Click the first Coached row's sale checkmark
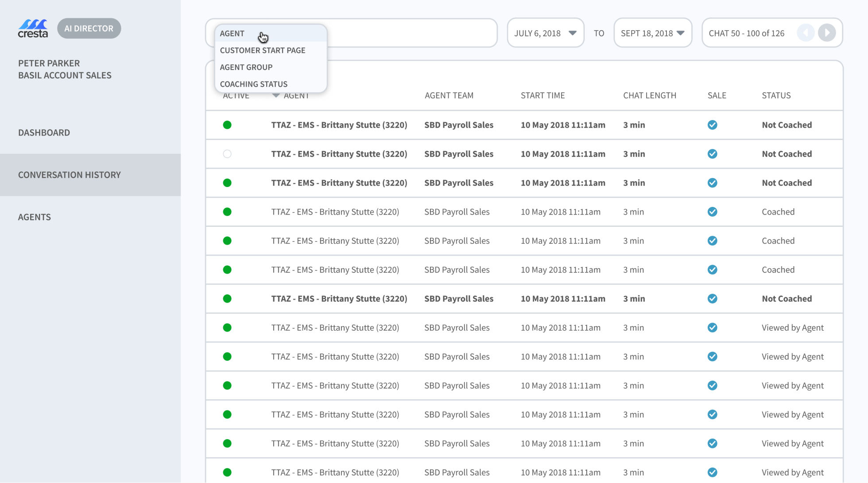The image size is (868, 483). point(712,212)
